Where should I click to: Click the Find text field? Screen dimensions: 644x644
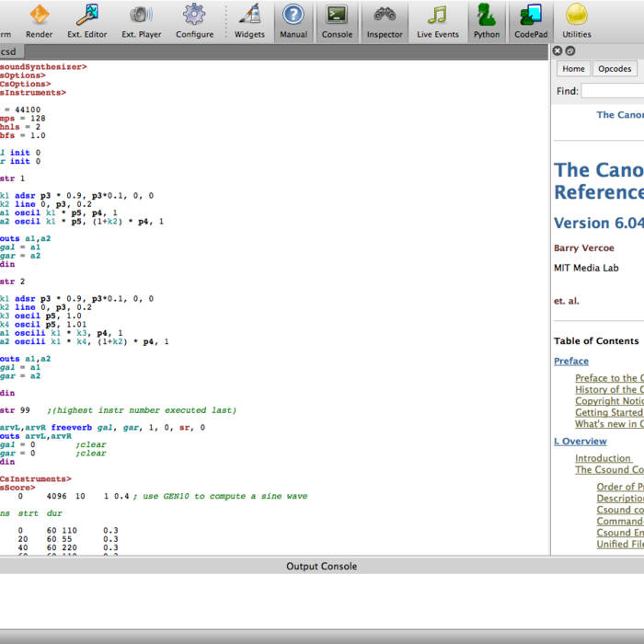[x=612, y=91]
